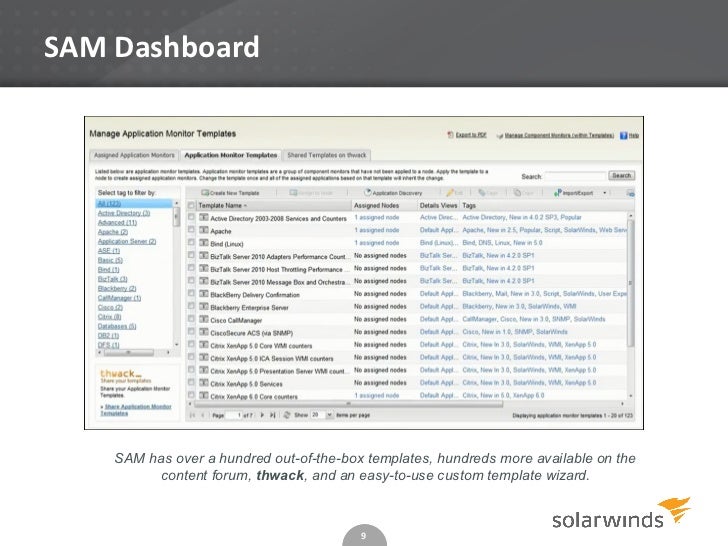Filter by Application Server (2) tag
The height and width of the screenshot is (546, 728).
pyautogui.click(x=127, y=241)
